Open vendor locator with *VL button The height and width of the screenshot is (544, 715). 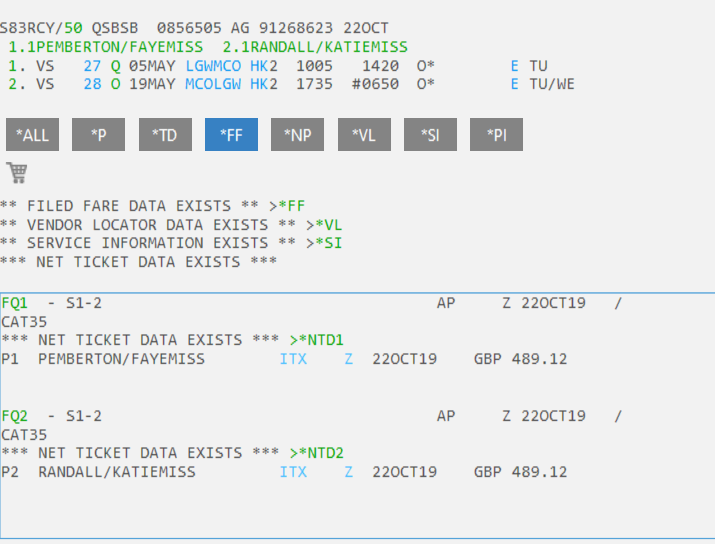coord(364,135)
